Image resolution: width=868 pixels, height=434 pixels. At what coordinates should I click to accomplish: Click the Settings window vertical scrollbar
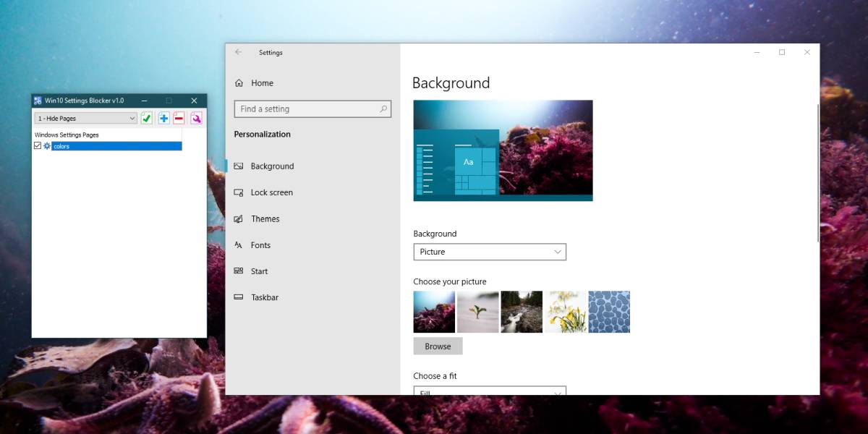pos(818,174)
